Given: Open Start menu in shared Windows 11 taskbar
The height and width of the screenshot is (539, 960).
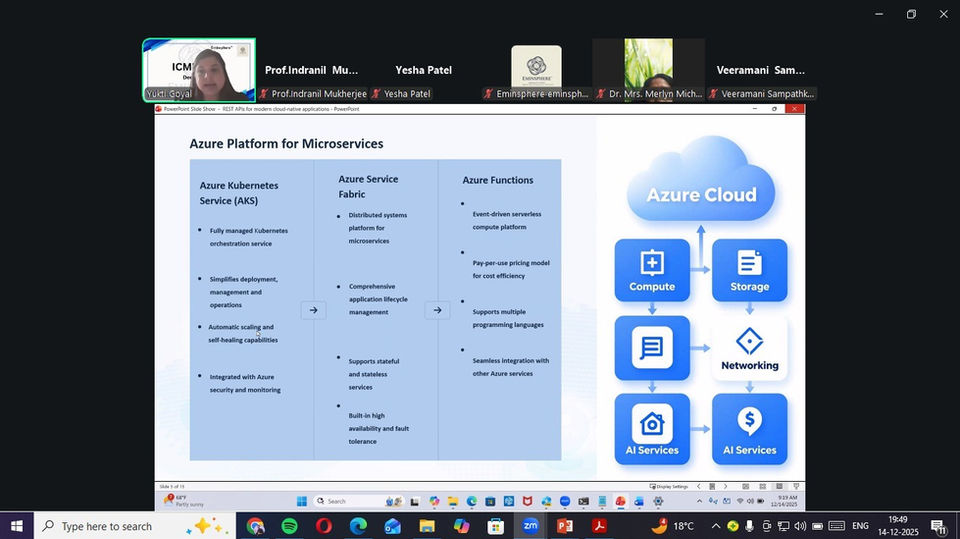Looking at the screenshot, I should pos(302,501).
